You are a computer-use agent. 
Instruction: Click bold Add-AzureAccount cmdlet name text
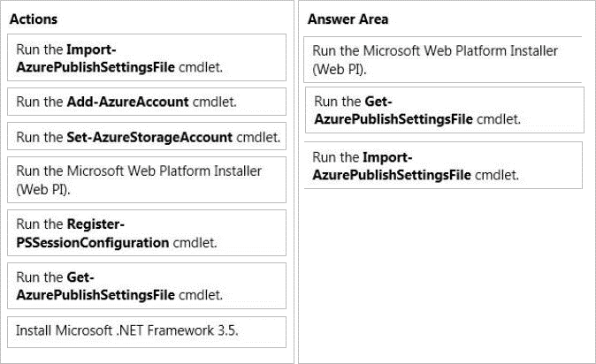pyautogui.click(x=127, y=102)
